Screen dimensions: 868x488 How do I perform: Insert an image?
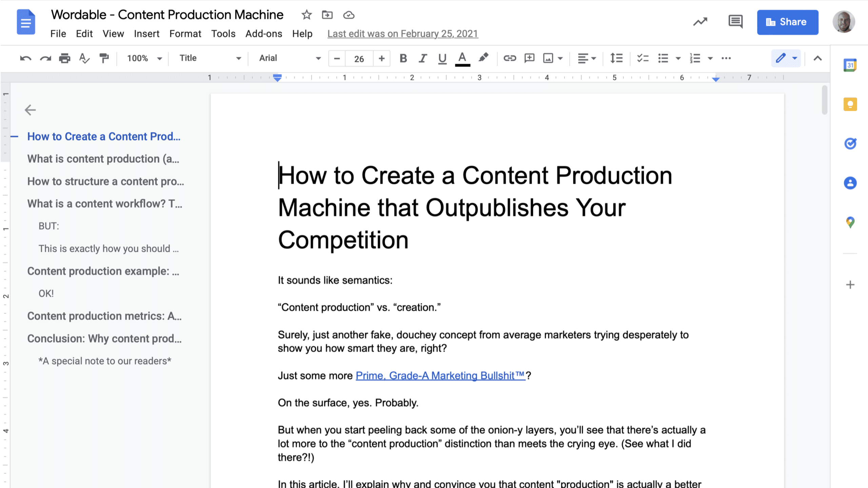[x=549, y=58]
